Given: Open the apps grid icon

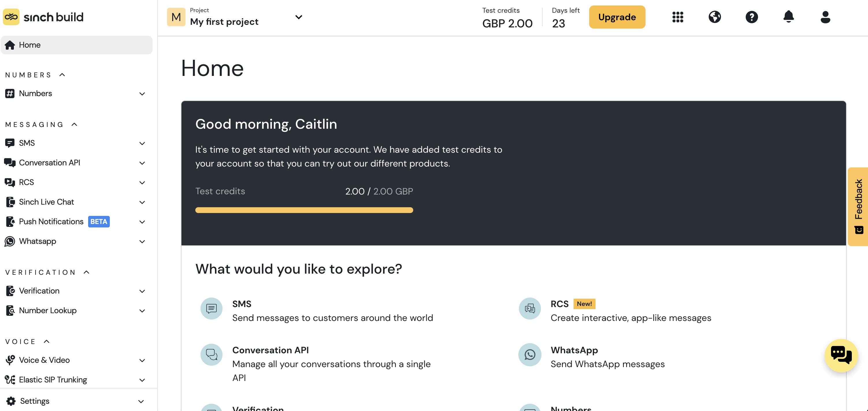Looking at the screenshot, I should pyautogui.click(x=678, y=17).
